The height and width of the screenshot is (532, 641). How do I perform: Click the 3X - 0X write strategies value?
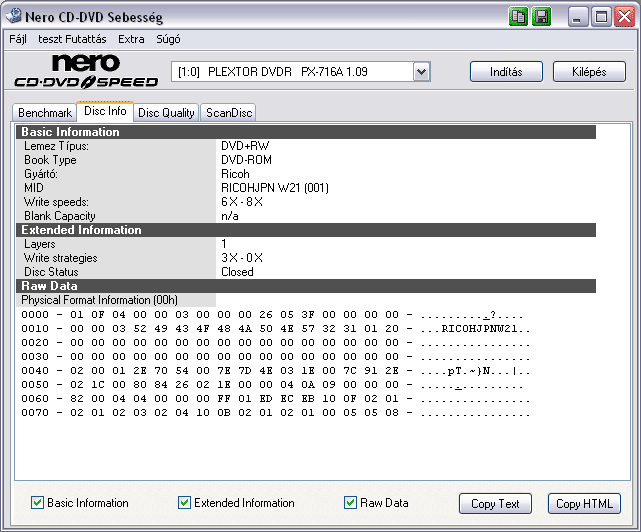click(x=242, y=258)
